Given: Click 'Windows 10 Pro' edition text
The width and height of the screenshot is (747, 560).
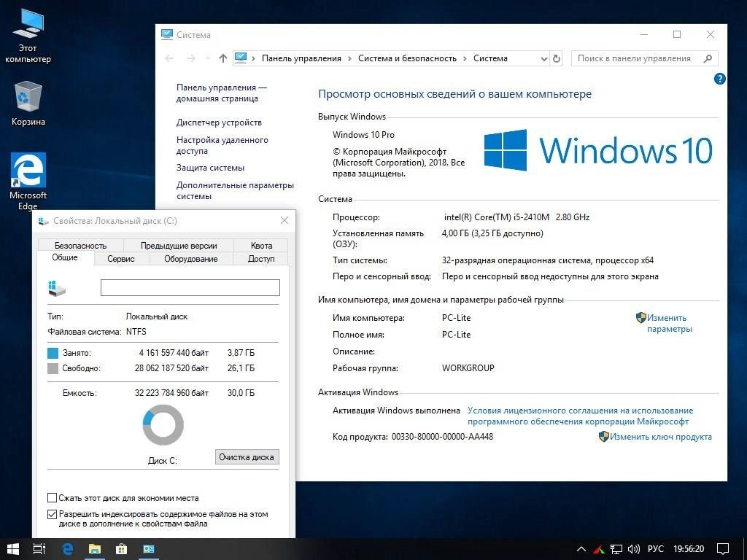Looking at the screenshot, I should coord(363,135).
